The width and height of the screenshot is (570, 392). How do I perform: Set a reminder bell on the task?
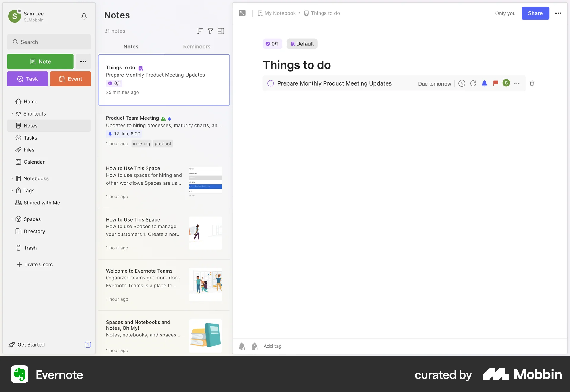[x=484, y=83]
